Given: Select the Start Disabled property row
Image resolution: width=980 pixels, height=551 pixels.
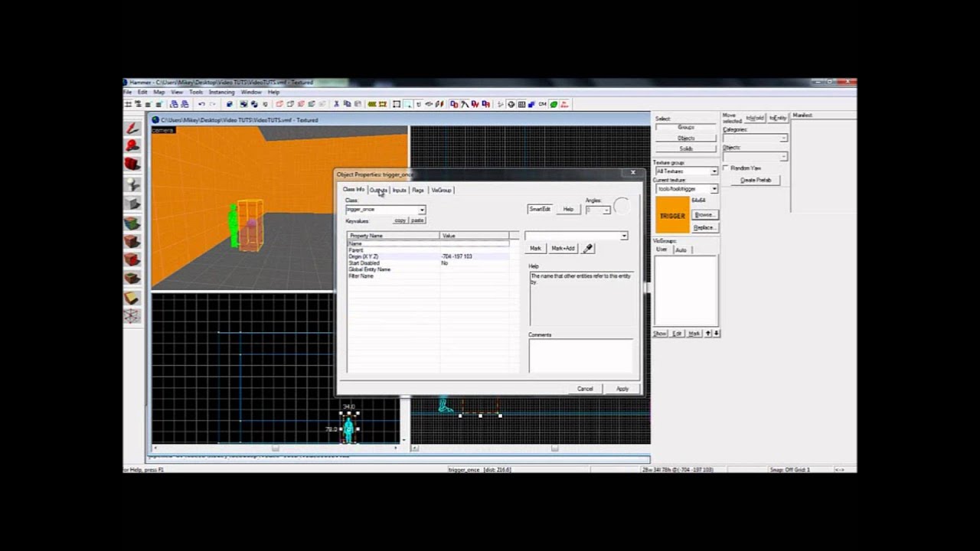Looking at the screenshot, I should click(x=429, y=263).
